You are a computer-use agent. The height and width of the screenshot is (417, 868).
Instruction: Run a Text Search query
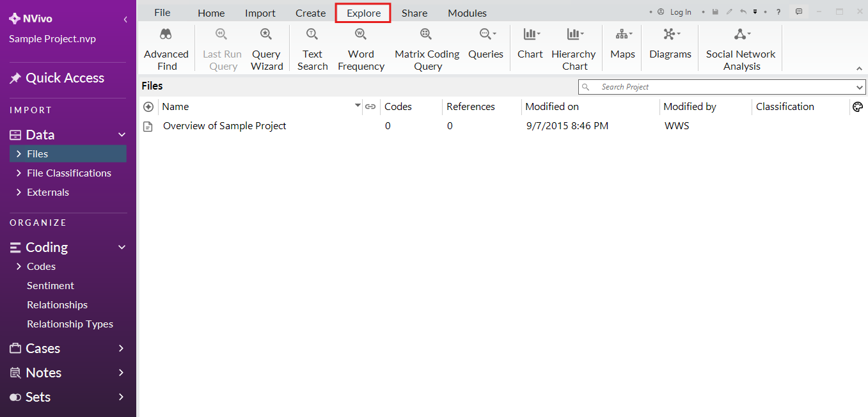(x=312, y=49)
